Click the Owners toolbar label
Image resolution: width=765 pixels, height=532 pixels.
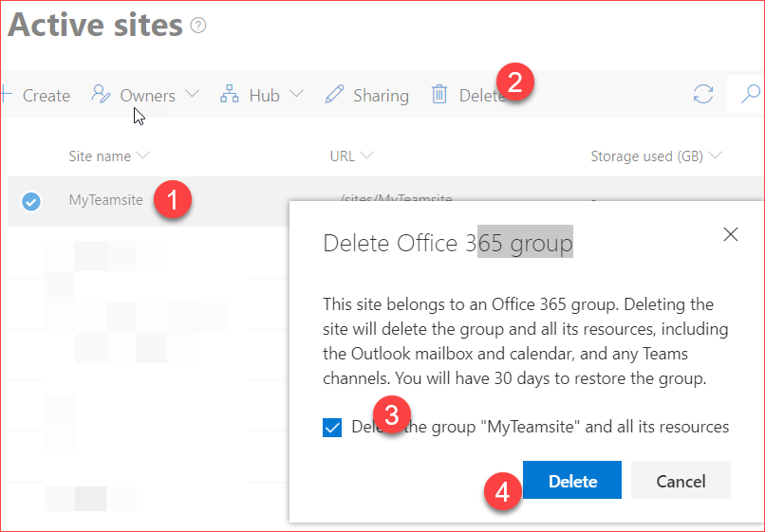(x=147, y=96)
